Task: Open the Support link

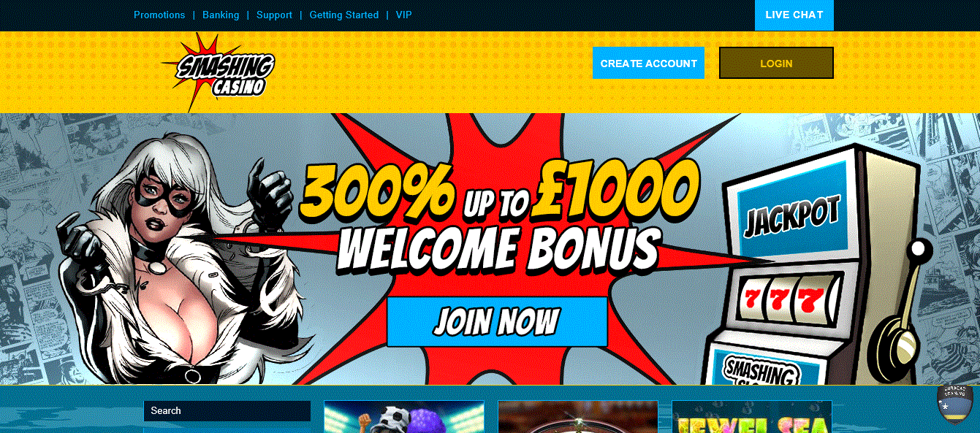Action: 274,15
